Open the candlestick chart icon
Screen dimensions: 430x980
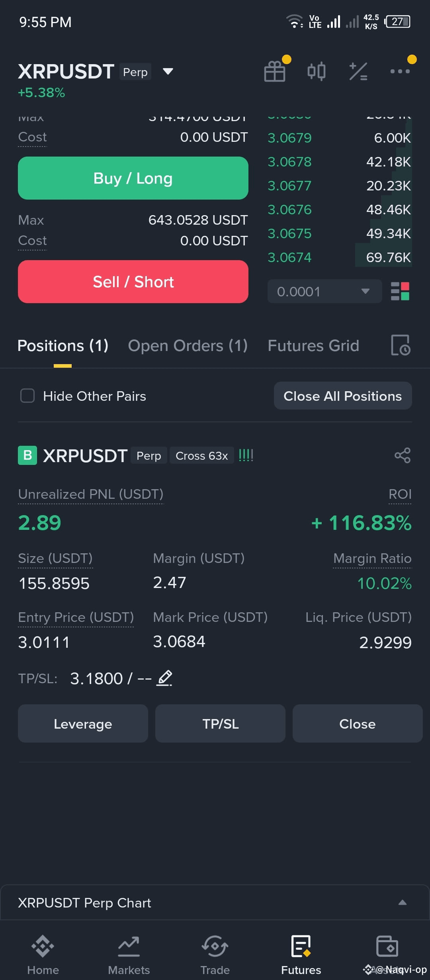coord(317,71)
